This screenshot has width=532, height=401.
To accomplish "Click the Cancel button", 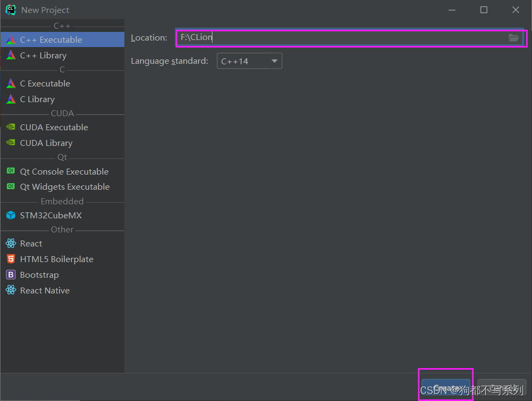I will coord(502,387).
